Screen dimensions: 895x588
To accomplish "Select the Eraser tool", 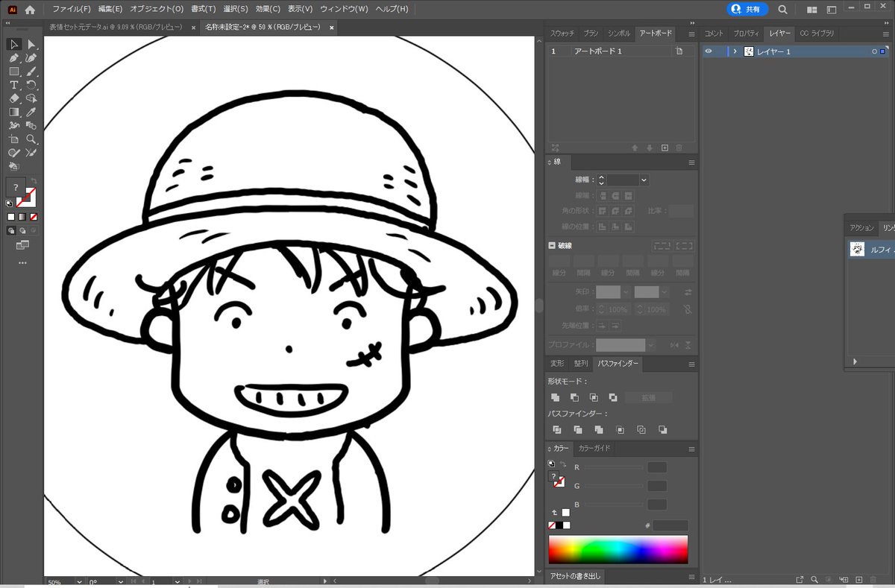I will pyautogui.click(x=13, y=98).
